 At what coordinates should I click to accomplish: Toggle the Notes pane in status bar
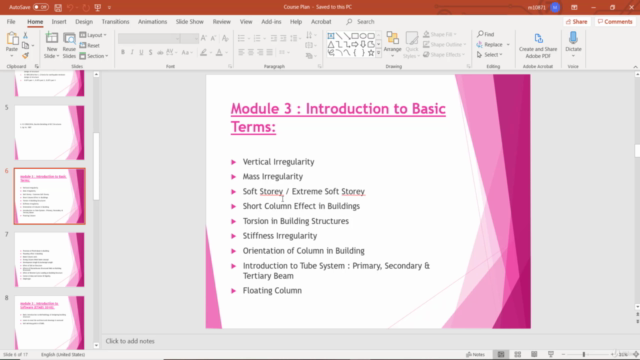476,354
